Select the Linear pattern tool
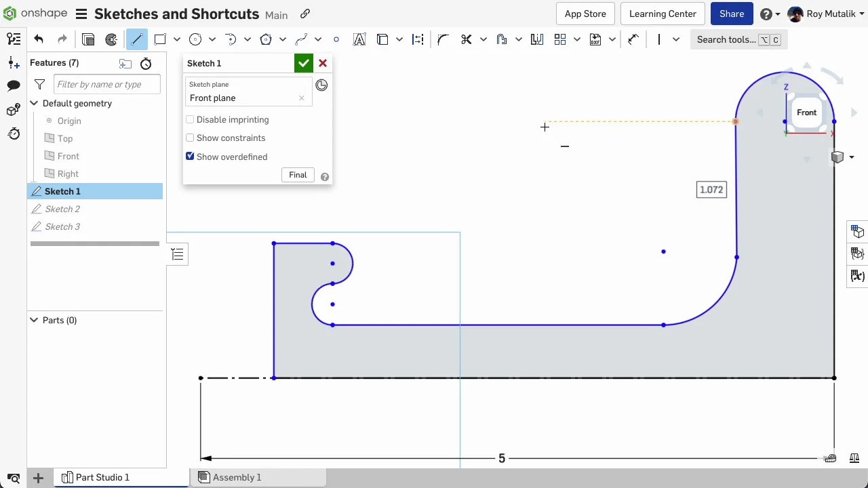 pyautogui.click(x=560, y=39)
